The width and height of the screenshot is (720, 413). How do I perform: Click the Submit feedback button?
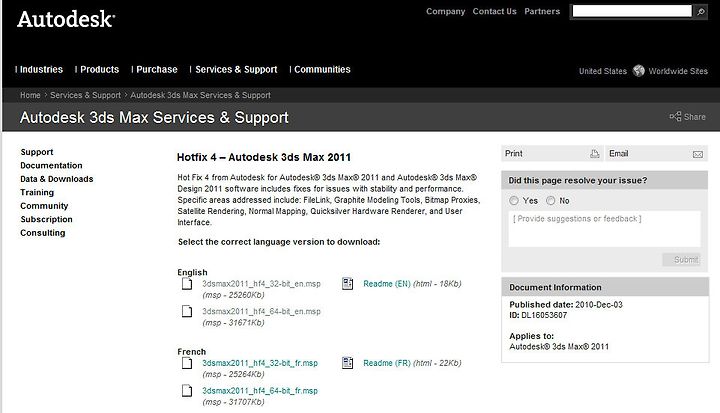681,260
